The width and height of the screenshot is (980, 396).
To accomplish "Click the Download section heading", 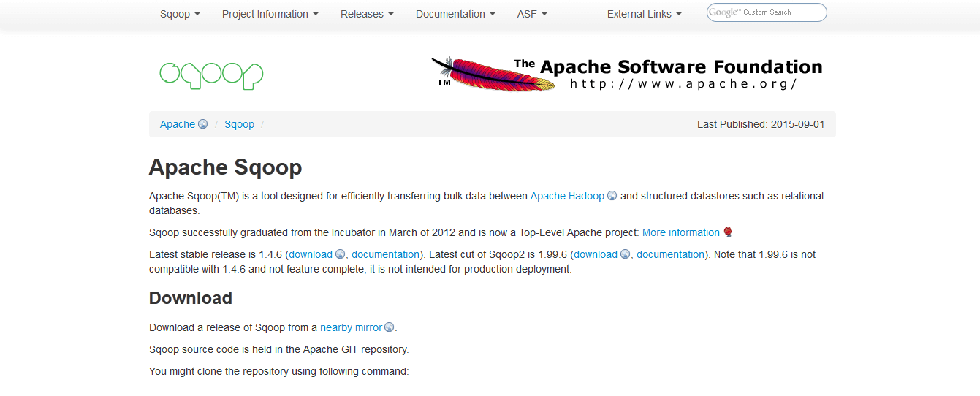I will pyautogui.click(x=191, y=298).
